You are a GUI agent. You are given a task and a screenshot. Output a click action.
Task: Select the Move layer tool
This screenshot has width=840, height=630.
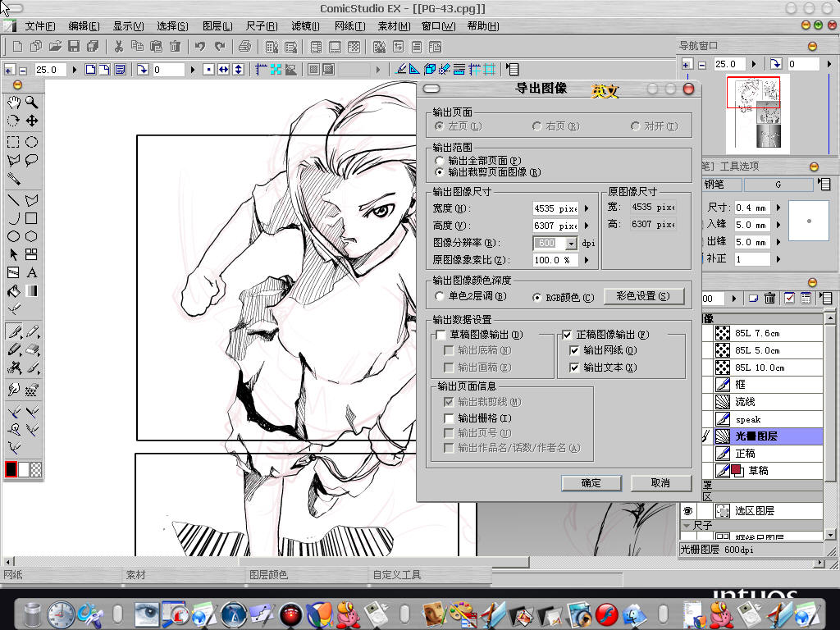pyautogui.click(x=32, y=121)
